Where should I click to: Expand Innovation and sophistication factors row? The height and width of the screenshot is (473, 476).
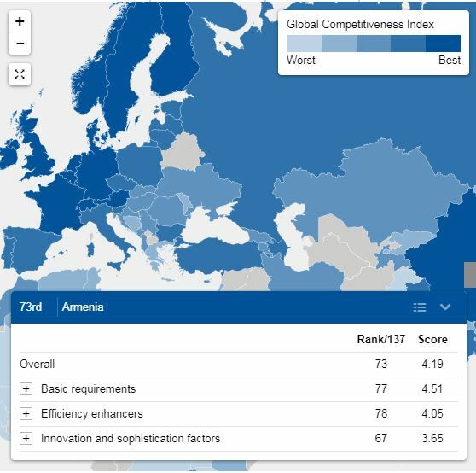26,438
